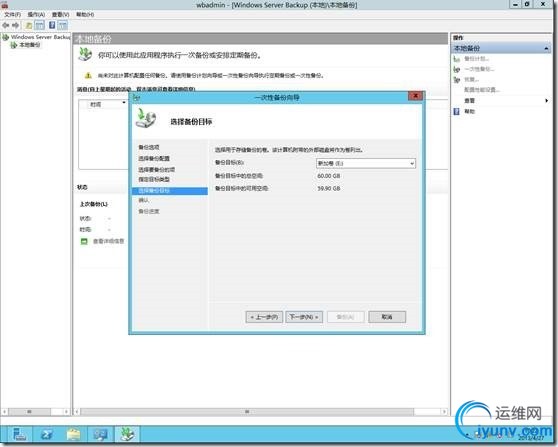Click the left arrow of the main pane scrollbar
The image size is (558, 447).
[77, 412]
